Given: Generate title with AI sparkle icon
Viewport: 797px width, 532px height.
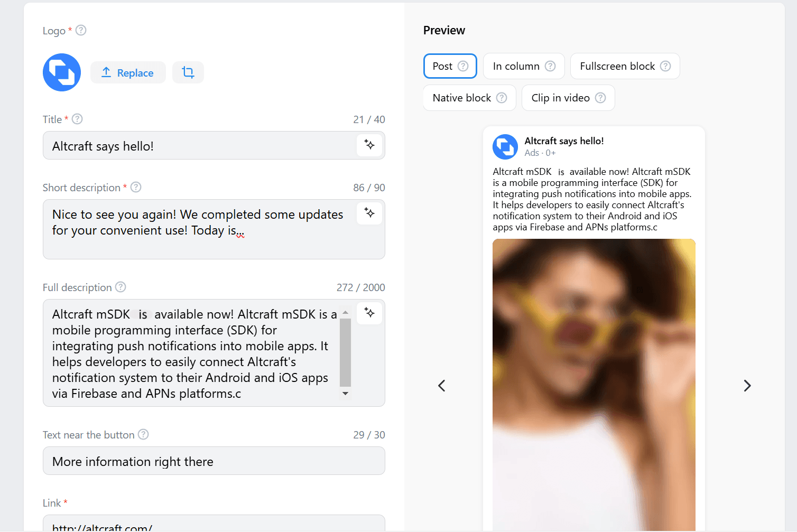Looking at the screenshot, I should point(369,145).
